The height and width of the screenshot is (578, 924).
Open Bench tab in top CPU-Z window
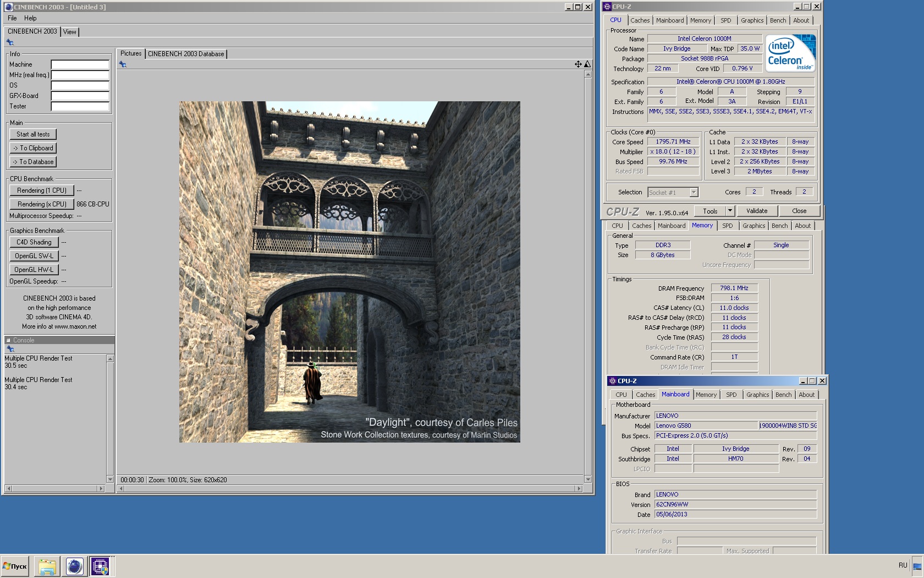pyautogui.click(x=778, y=20)
